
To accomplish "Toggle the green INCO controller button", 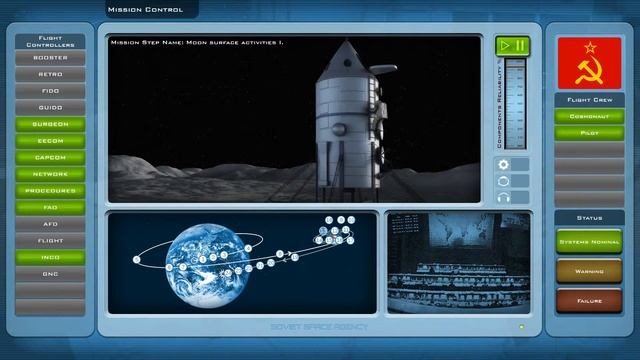I will 50,258.
